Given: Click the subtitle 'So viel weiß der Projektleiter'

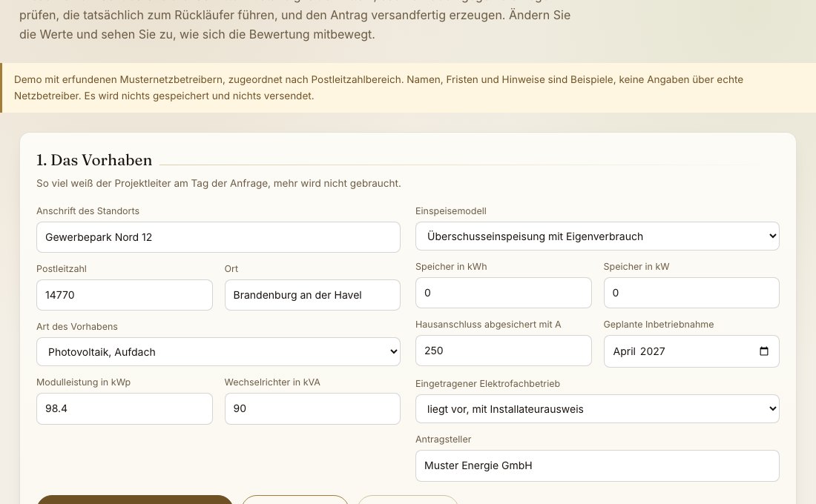Looking at the screenshot, I should tap(219, 183).
